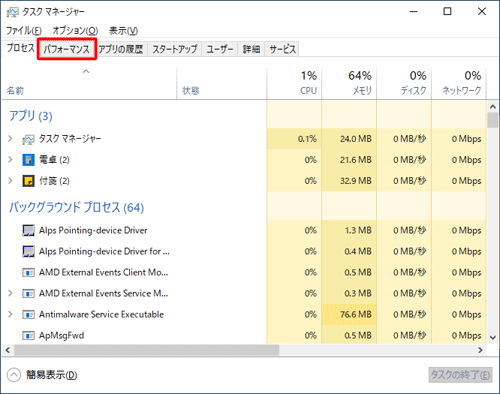Expand AMD External Events Service row

tap(10, 293)
